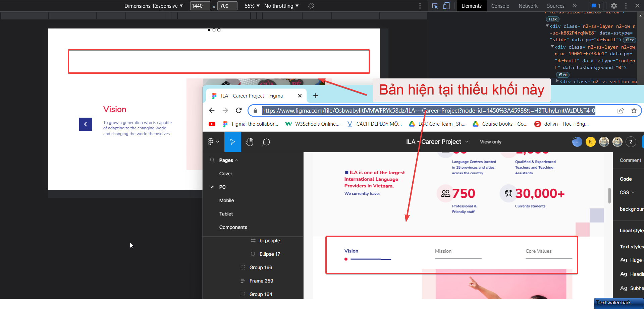Reload the Figma page
644x309 pixels.
click(238, 110)
